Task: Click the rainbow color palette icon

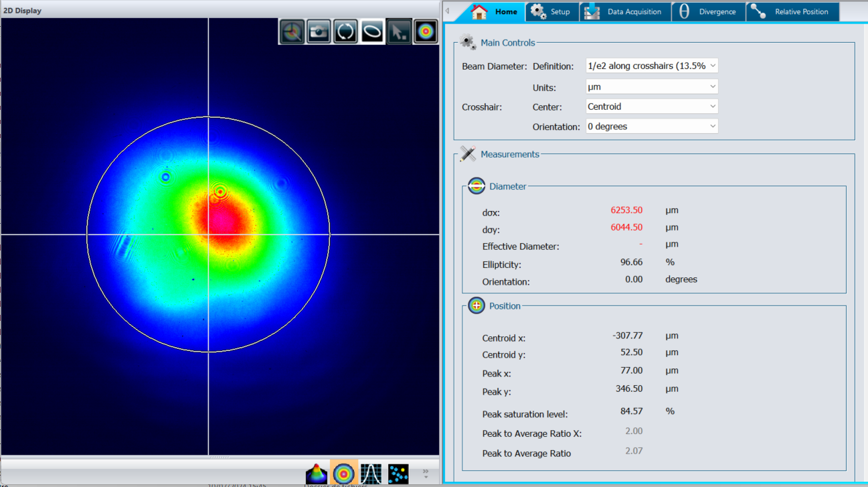Action: coord(426,31)
